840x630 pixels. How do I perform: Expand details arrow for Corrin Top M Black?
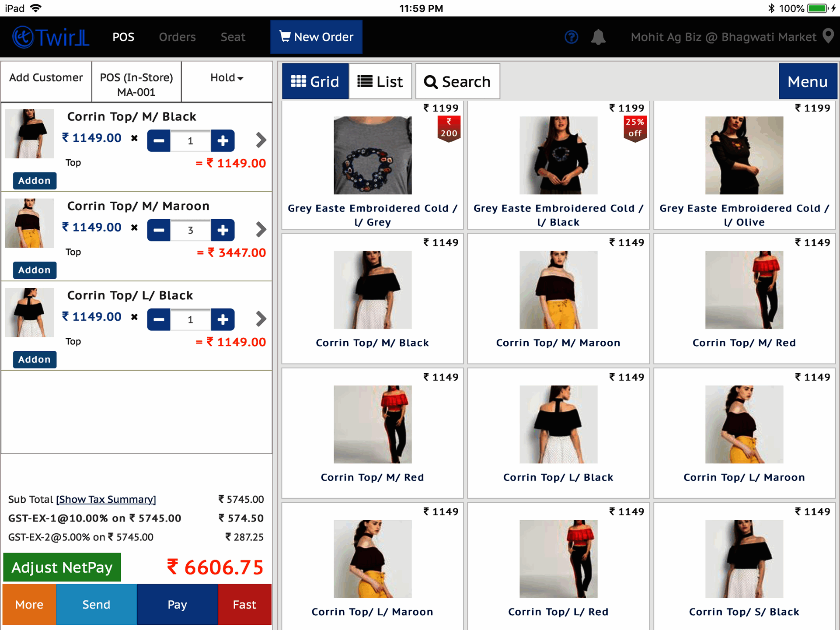261,140
